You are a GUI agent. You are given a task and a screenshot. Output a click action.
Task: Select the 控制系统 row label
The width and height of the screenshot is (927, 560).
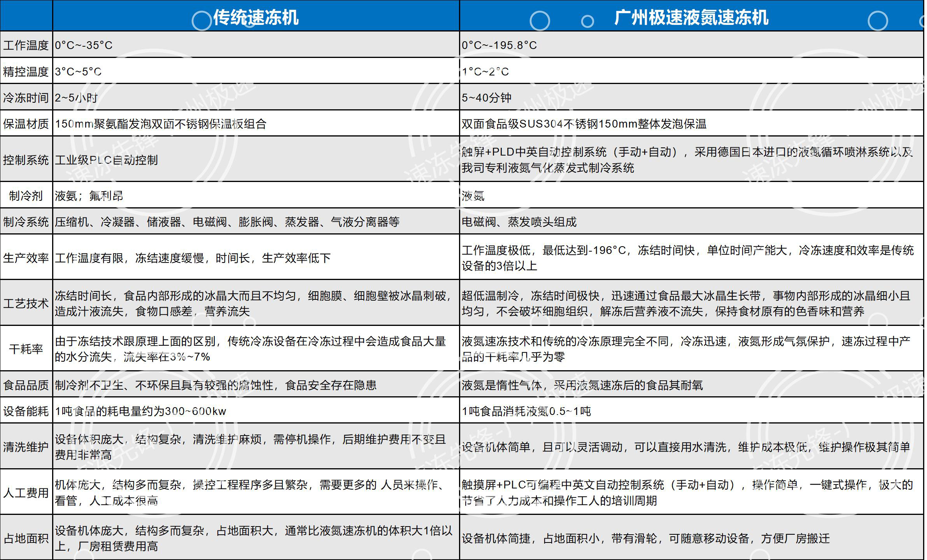26,159
